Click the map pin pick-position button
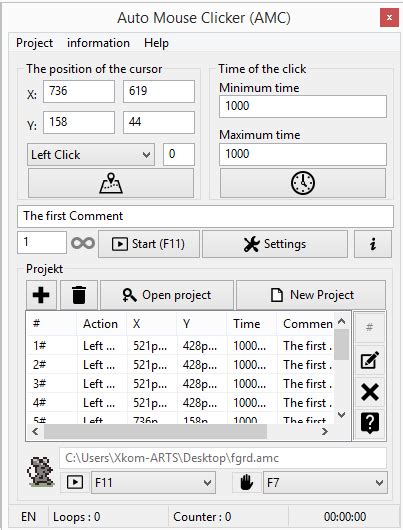403x530 pixels. click(x=111, y=183)
